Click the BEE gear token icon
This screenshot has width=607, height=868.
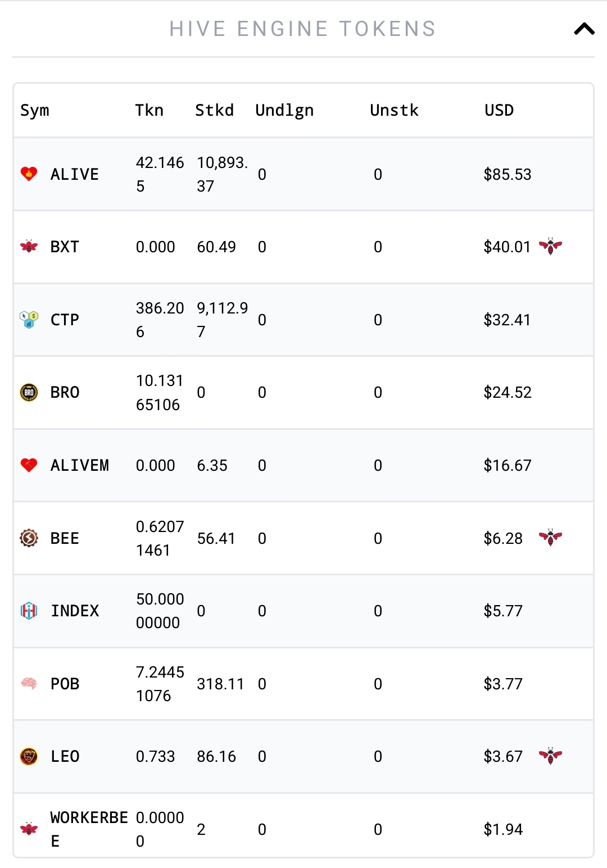click(x=29, y=538)
